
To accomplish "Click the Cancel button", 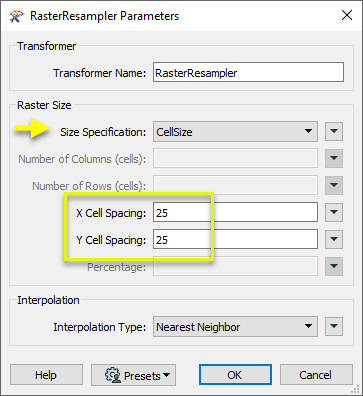I will click(x=316, y=375).
